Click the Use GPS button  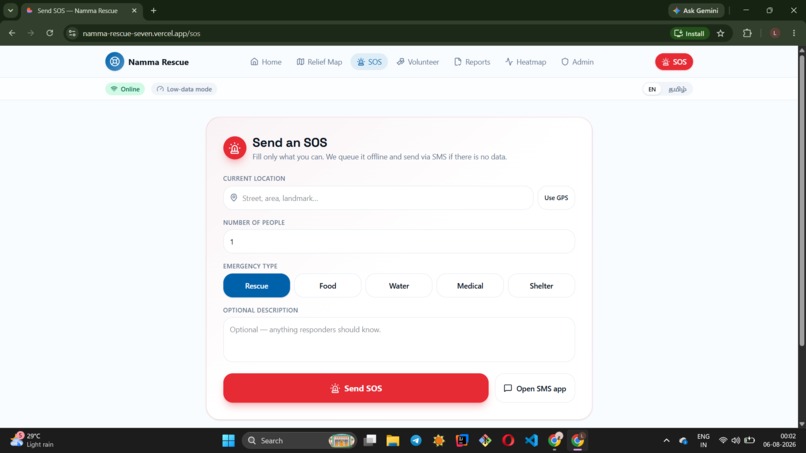point(556,198)
